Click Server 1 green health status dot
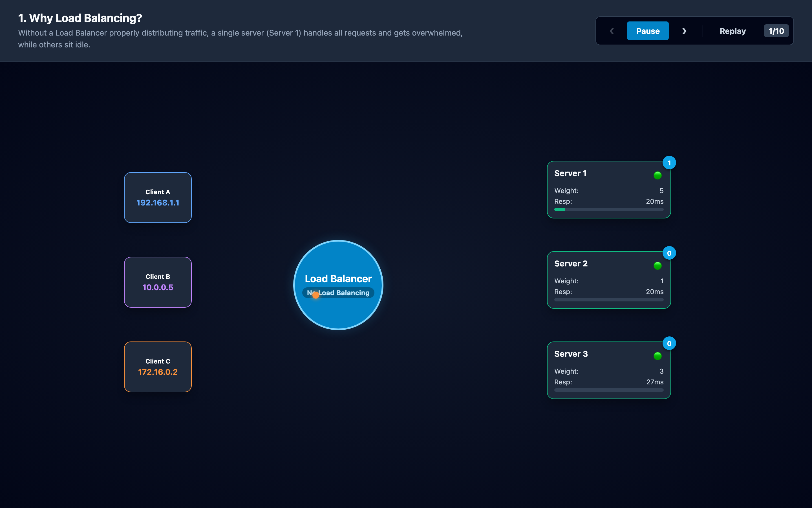812x508 pixels. coord(658,175)
